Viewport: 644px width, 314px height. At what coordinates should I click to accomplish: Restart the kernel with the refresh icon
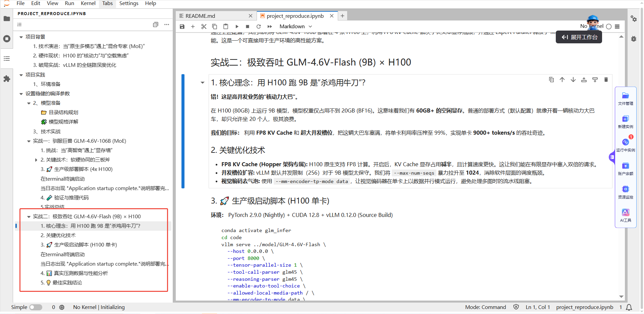[x=259, y=27]
